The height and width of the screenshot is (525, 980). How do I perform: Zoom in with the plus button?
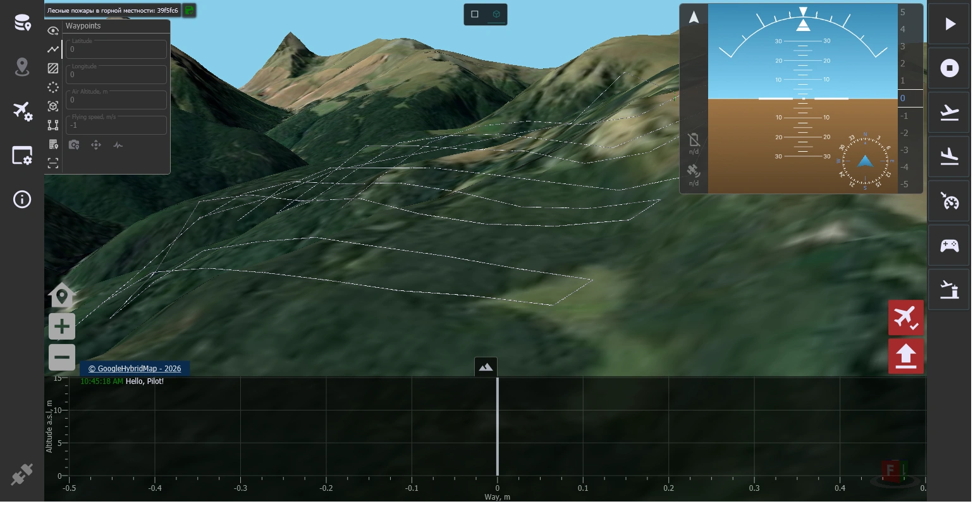click(62, 326)
